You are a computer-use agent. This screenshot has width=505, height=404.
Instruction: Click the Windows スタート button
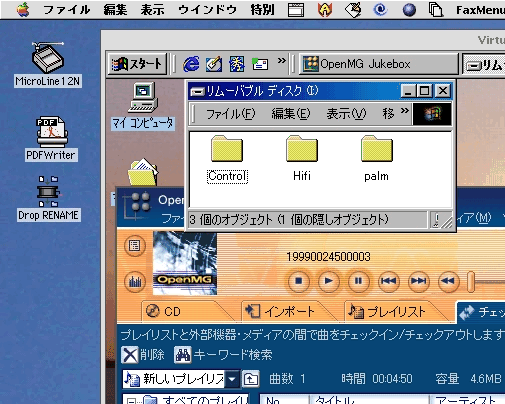137,64
